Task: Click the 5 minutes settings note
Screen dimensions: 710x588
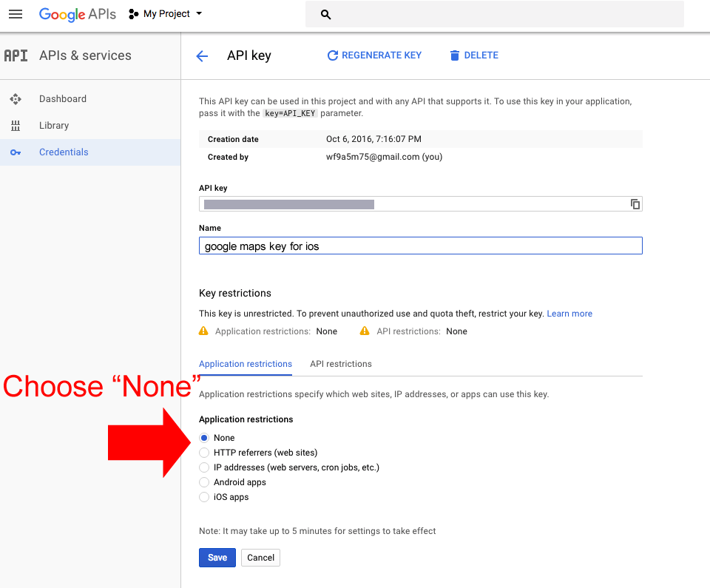Action: point(317,531)
